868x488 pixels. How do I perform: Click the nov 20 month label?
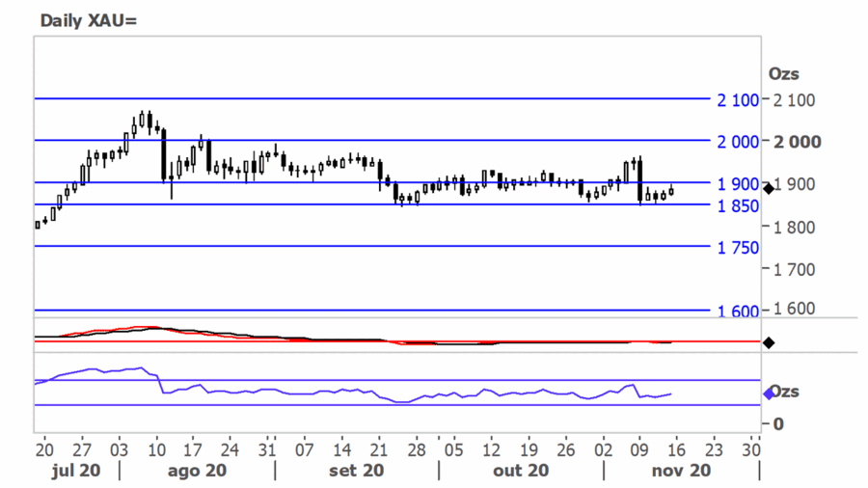[681, 471]
